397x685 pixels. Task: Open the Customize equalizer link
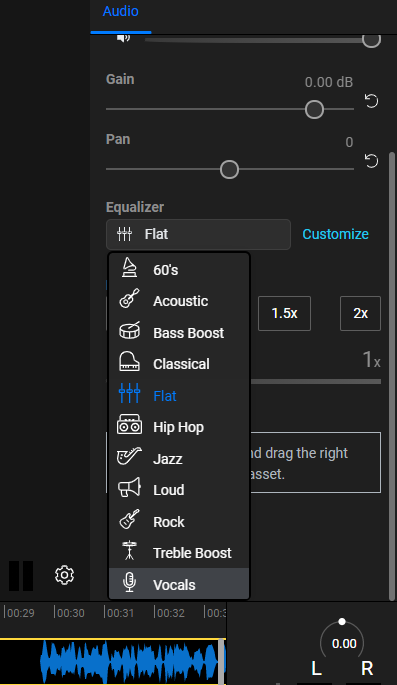pos(335,234)
